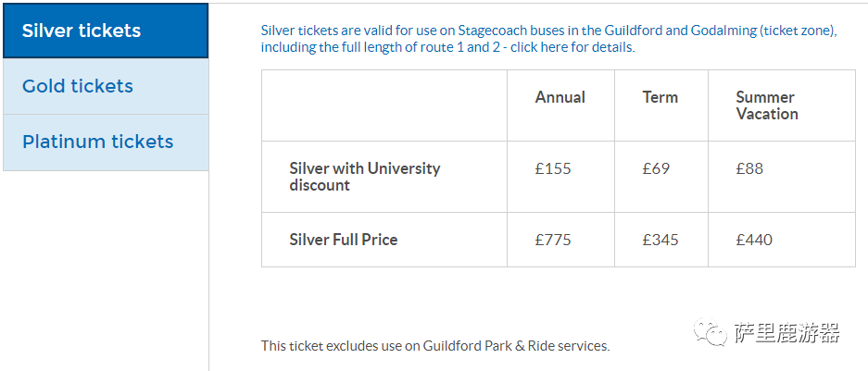Viewport: 868px width, 371px height.
Task: Click the Annual column header
Action: pyautogui.click(x=560, y=97)
